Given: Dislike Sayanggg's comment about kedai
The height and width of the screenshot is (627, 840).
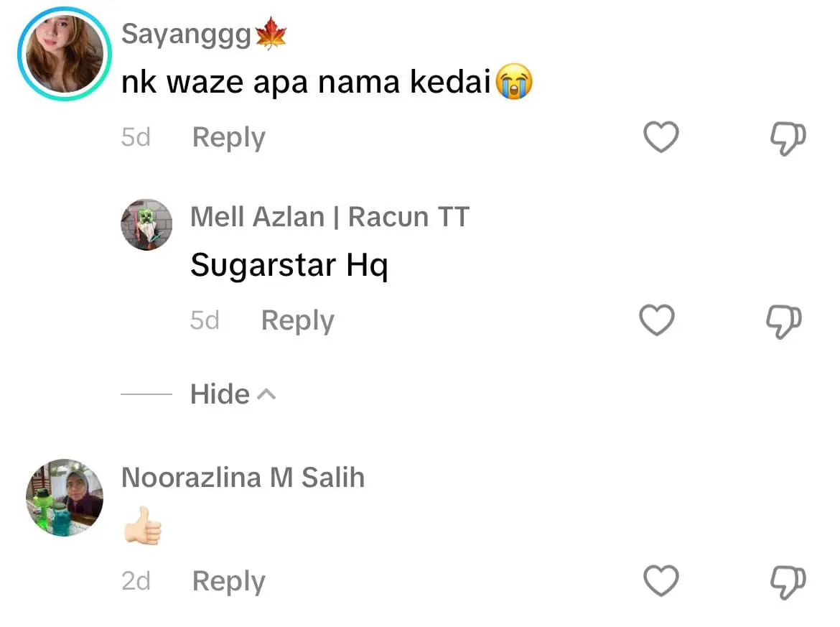Looking at the screenshot, I should (787, 137).
